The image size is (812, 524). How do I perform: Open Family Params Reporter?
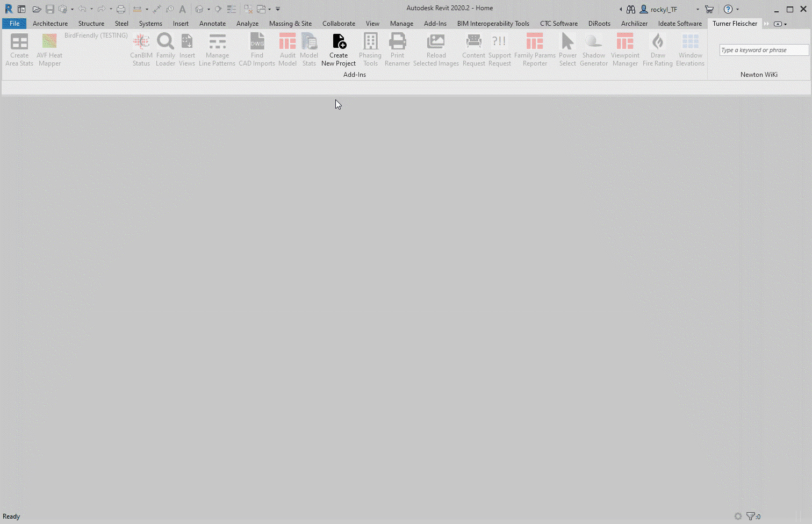point(535,50)
